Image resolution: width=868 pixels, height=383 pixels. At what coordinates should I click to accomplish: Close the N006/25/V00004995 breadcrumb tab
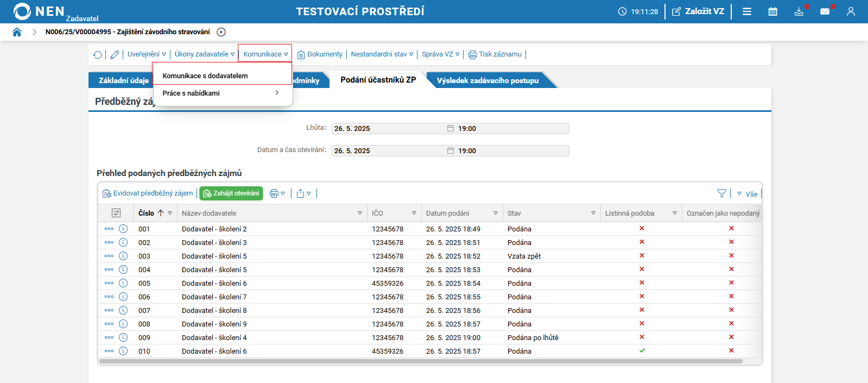221,32
